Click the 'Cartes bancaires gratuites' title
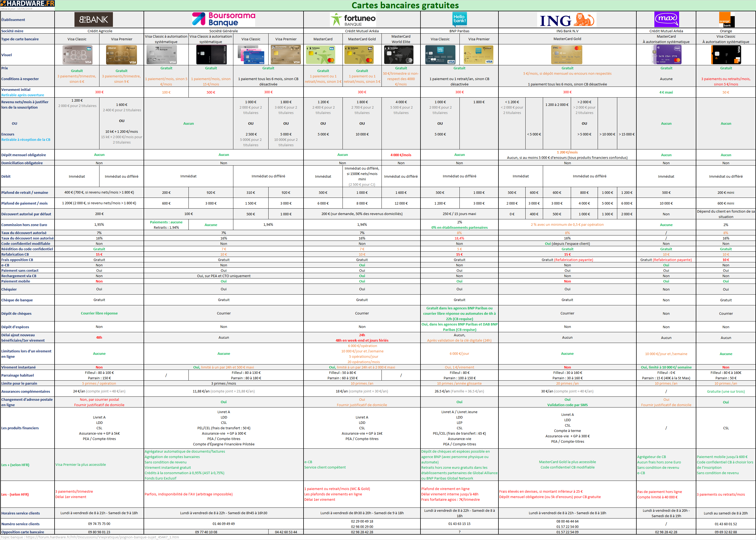The height and width of the screenshot is (540, 756). pyautogui.click(x=405, y=5)
